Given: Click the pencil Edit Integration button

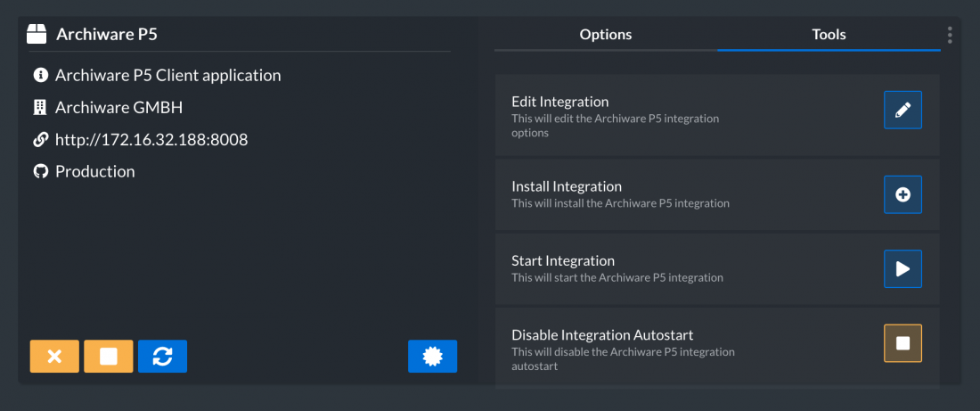Looking at the screenshot, I should (x=902, y=110).
